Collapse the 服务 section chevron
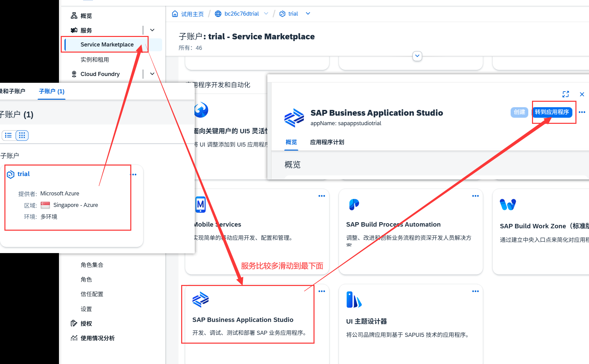This screenshot has height=364, width=589. 152,30
